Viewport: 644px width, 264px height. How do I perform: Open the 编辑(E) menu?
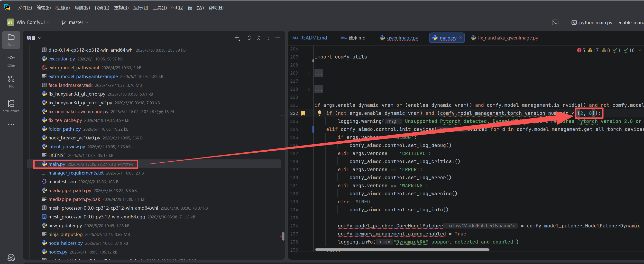[x=44, y=8]
